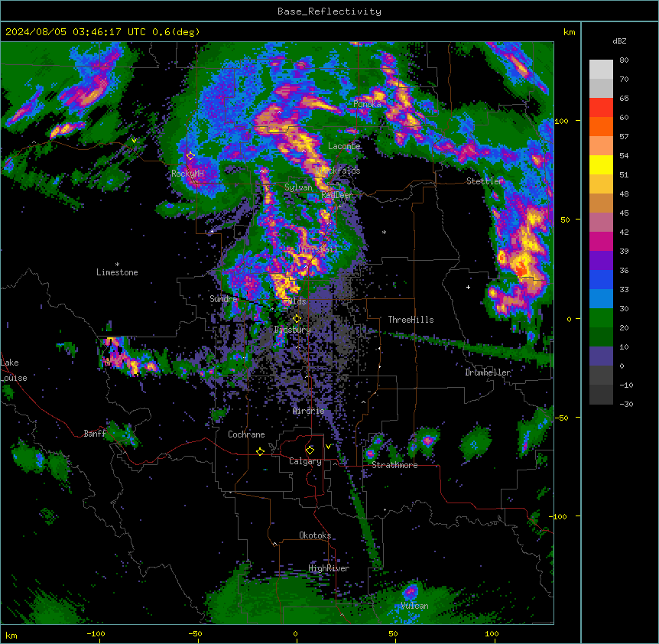Click the yellow diamond marker above Didsbury

tap(297, 319)
